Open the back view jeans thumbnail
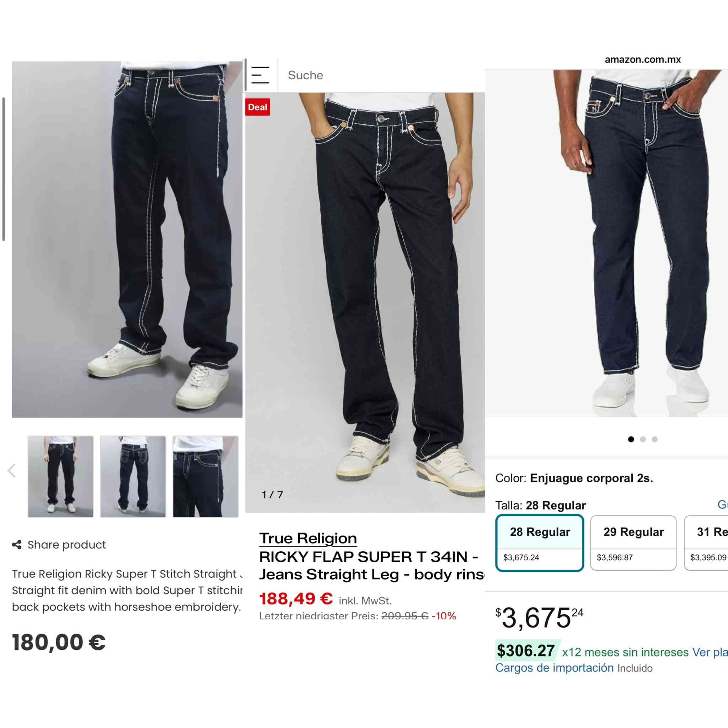 coord(133,476)
